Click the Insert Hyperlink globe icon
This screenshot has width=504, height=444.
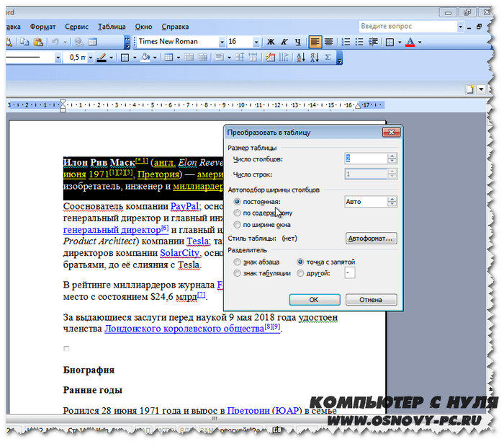tap(78, 42)
